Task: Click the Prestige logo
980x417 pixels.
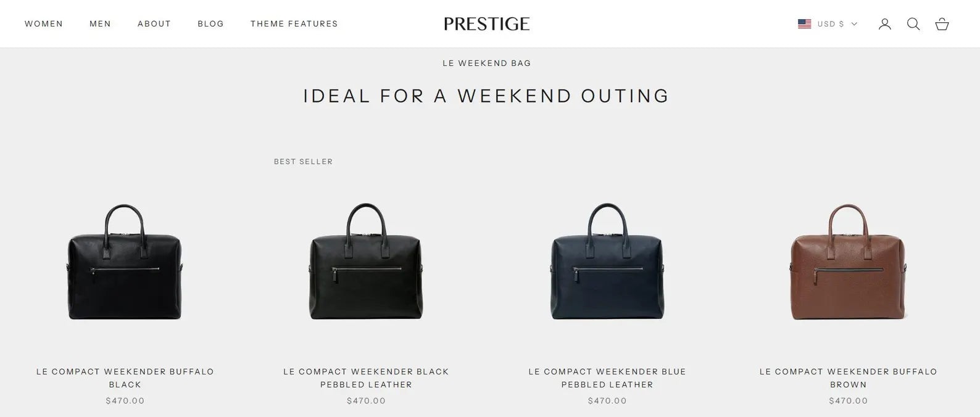Action: pos(486,24)
